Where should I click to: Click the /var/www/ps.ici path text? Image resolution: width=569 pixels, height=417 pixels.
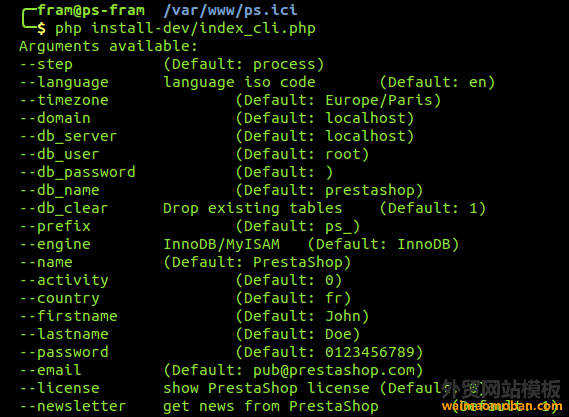(230, 11)
